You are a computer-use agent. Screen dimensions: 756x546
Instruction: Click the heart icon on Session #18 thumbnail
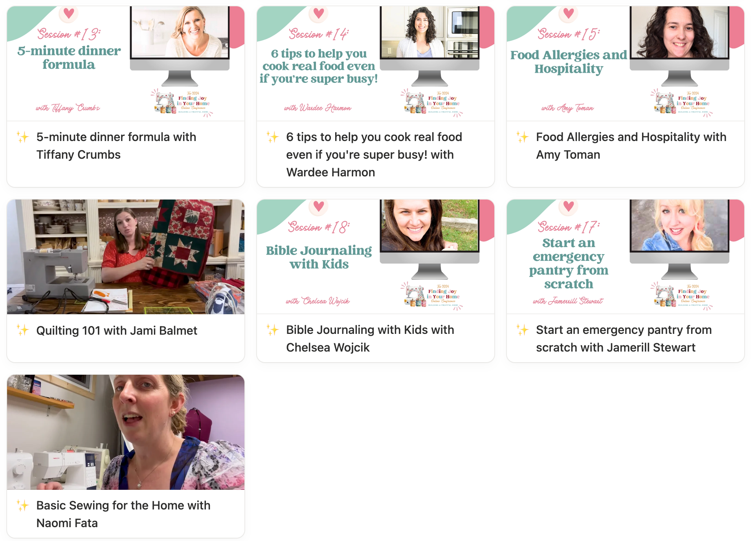[x=319, y=206]
